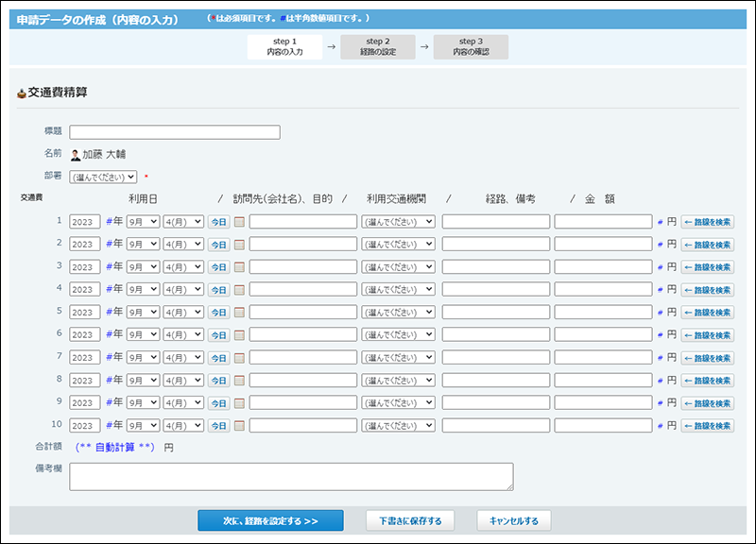Focus the 訪問先 field in row 8
This screenshot has height=544, width=756.
pyautogui.click(x=303, y=381)
